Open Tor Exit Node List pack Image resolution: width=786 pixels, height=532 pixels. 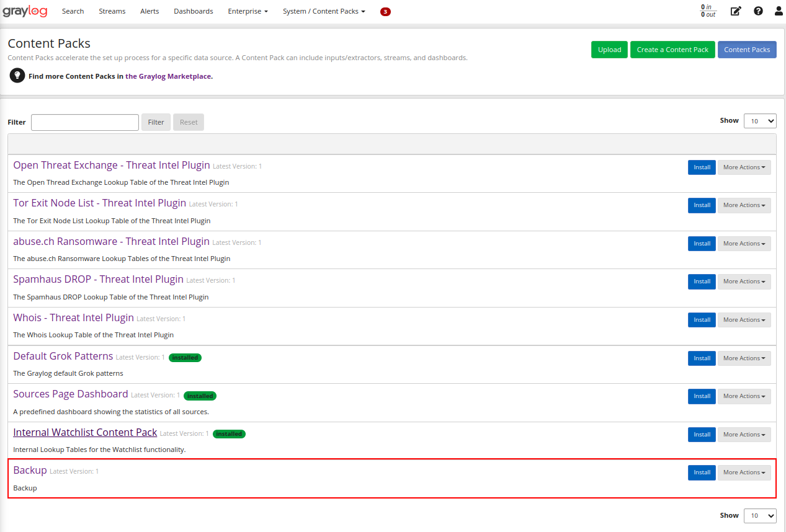[99, 203]
